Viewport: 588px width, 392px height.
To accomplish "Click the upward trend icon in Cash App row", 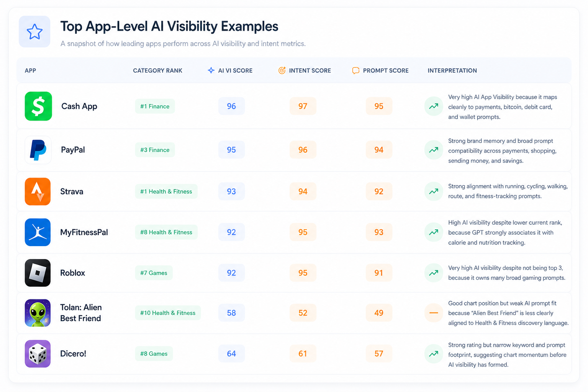I will pyautogui.click(x=434, y=106).
